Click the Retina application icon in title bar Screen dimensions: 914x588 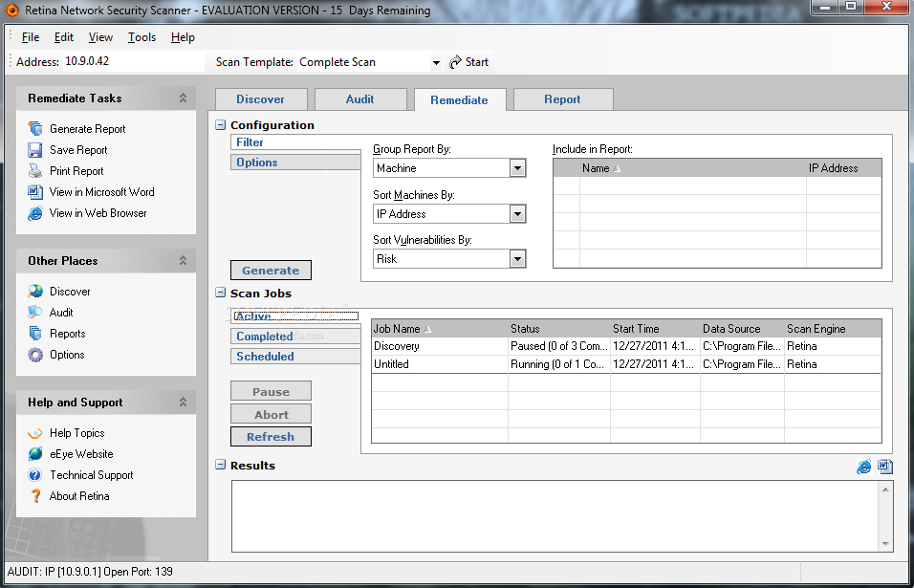pos(12,10)
